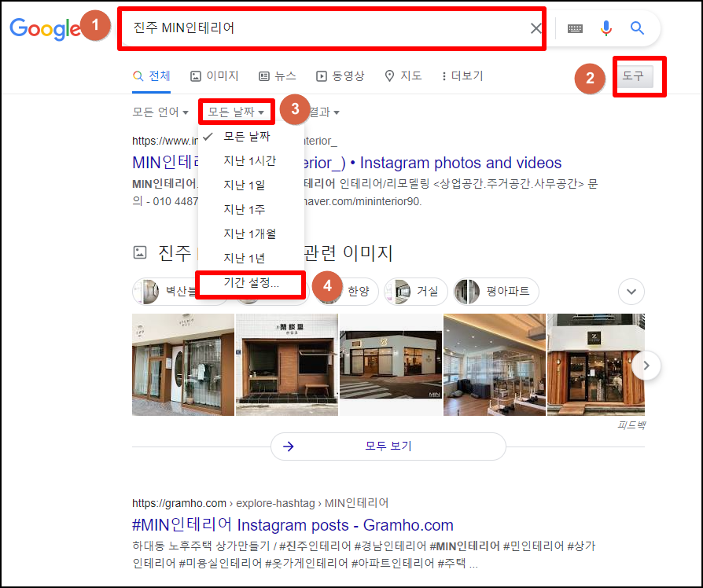This screenshot has width=703, height=588.
Task: Switch to the 지도 tab
Action: coord(403,76)
